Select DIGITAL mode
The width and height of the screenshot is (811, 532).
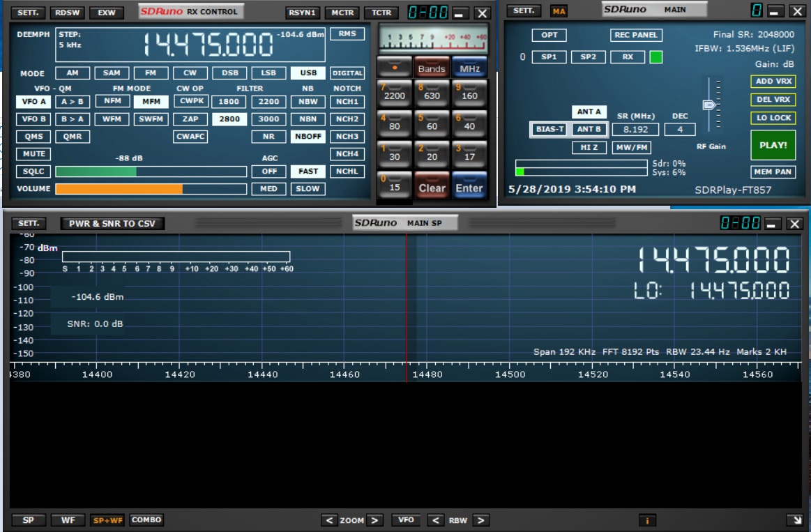347,73
